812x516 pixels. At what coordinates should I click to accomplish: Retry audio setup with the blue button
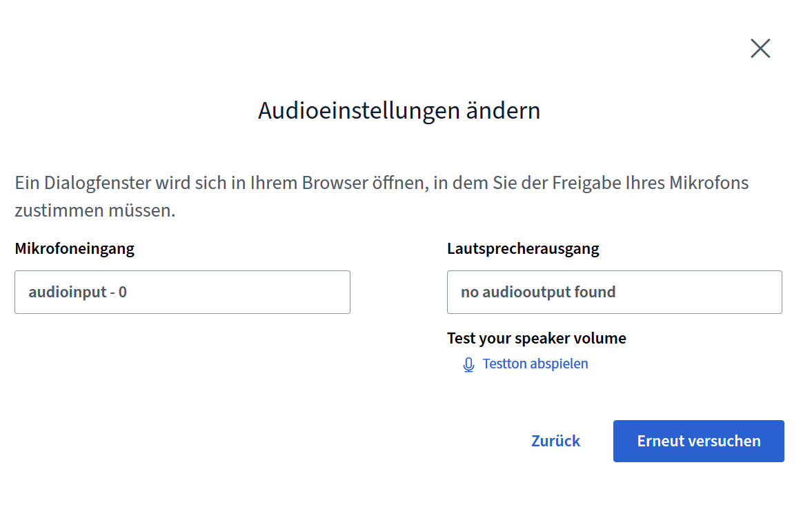(x=698, y=441)
